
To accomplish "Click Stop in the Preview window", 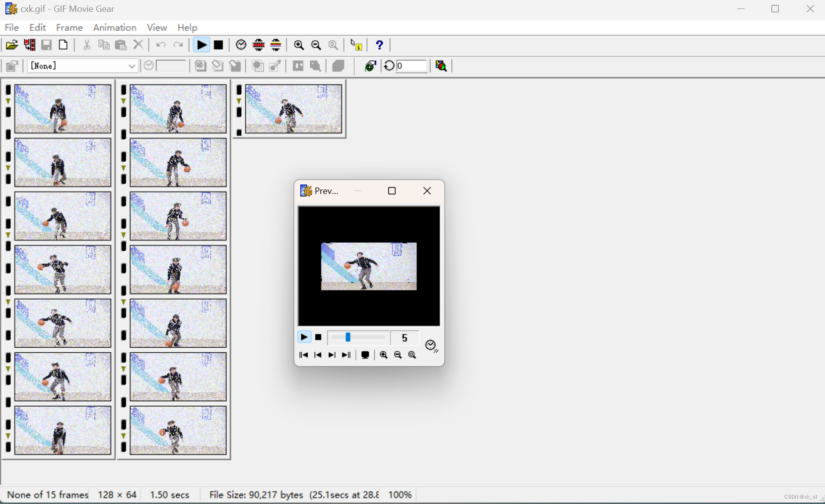I will 318,337.
